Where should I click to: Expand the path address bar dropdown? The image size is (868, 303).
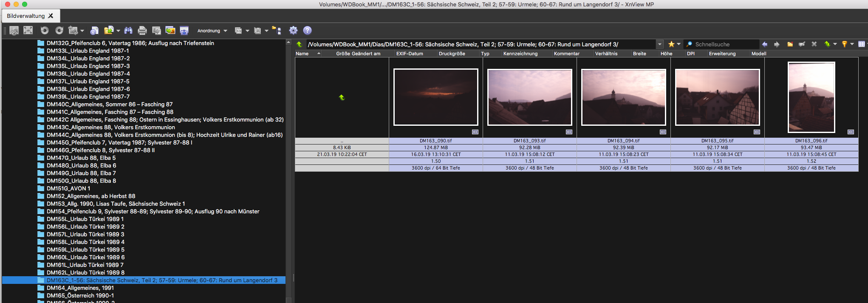pos(659,44)
